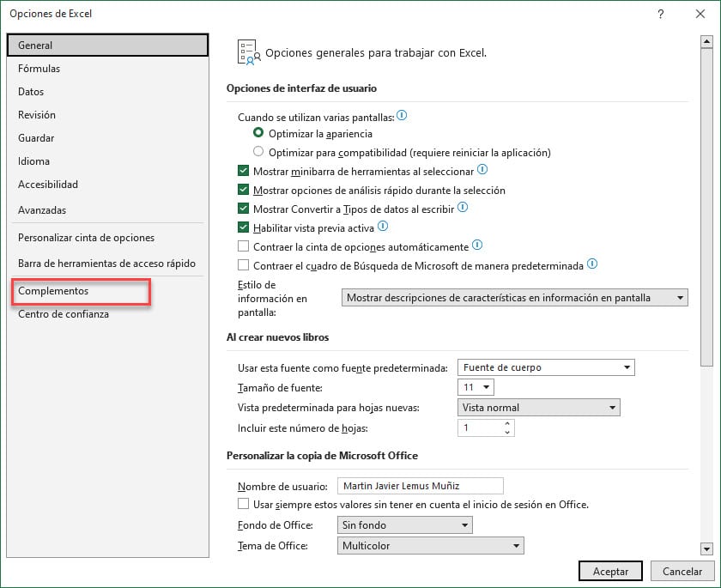
Task: Click the info icon beside 'Cuando se utilizan varias pantallas'
Action: pyautogui.click(x=402, y=115)
